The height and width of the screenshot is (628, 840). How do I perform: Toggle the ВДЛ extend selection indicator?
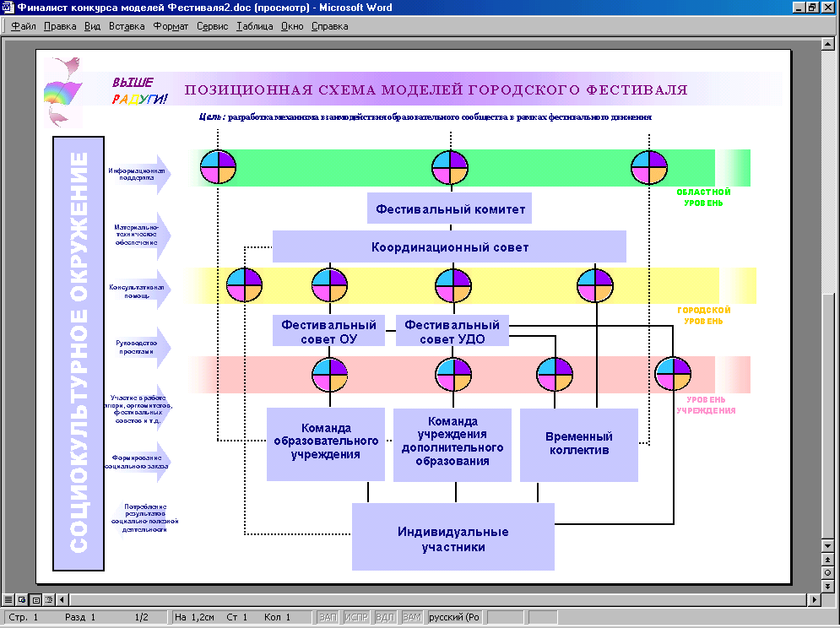(385, 617)
